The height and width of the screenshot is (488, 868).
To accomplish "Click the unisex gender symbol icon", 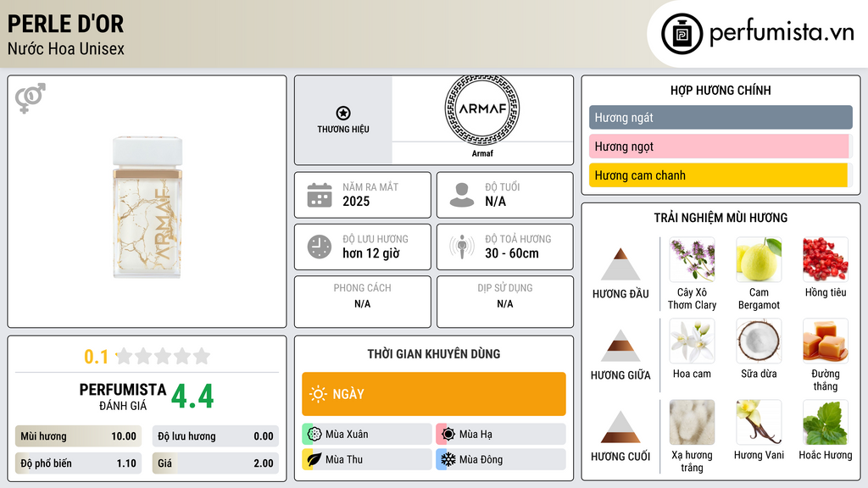I will coord(31,97).
